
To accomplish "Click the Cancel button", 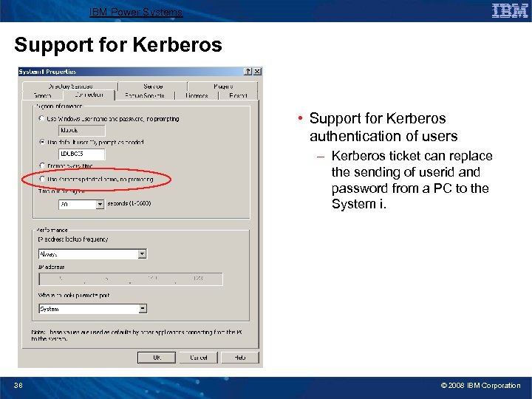I will (199, 358).
